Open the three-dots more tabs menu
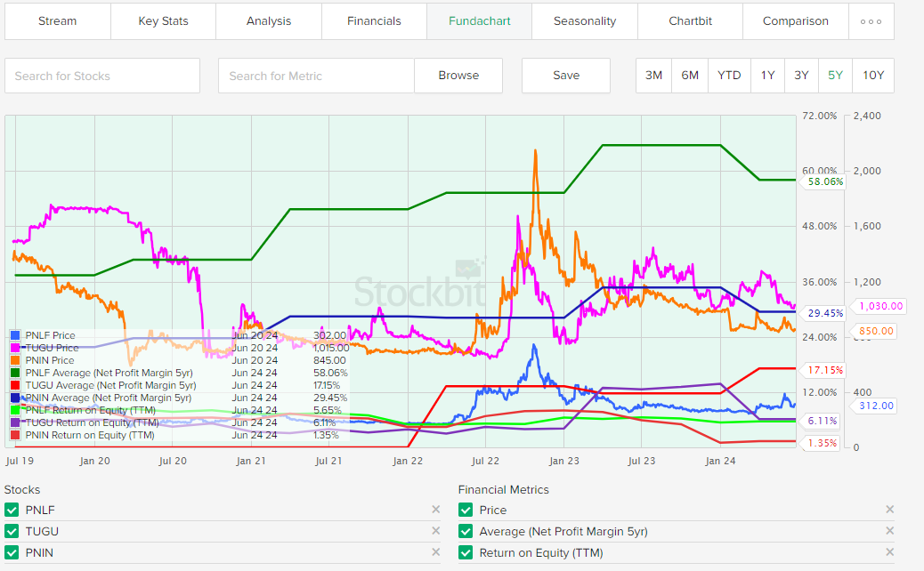This screenshot has width=924, height=571. [x=871, y=21]
